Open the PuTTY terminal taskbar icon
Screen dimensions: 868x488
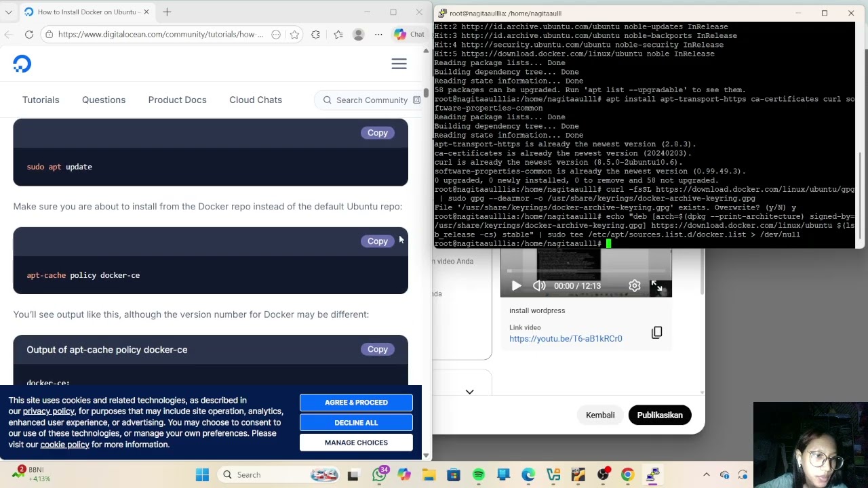(652, 475)
